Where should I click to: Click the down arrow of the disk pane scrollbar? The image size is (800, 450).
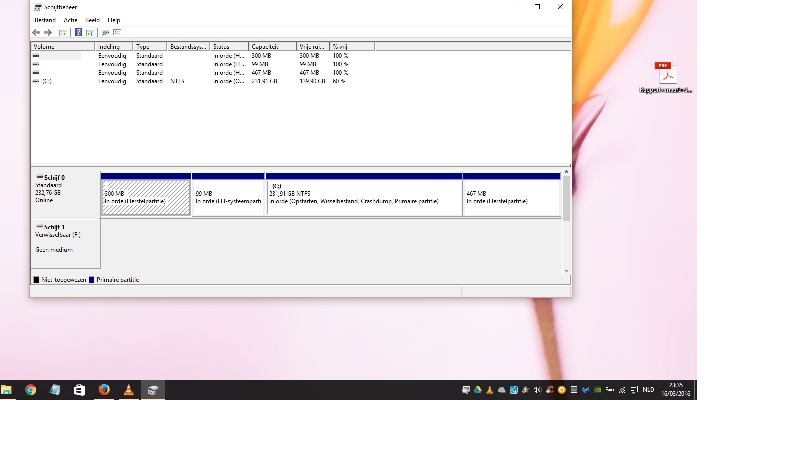click(x=566, y=270)
